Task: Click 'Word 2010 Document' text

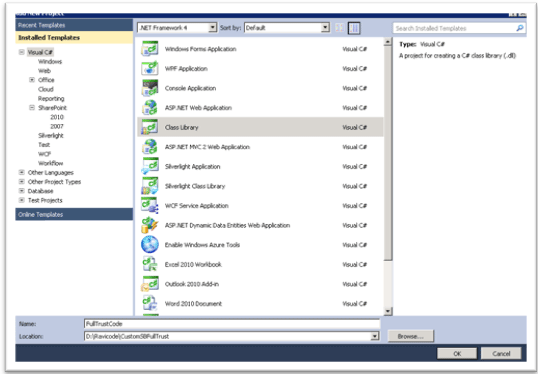Action: (x=193, y=303)
